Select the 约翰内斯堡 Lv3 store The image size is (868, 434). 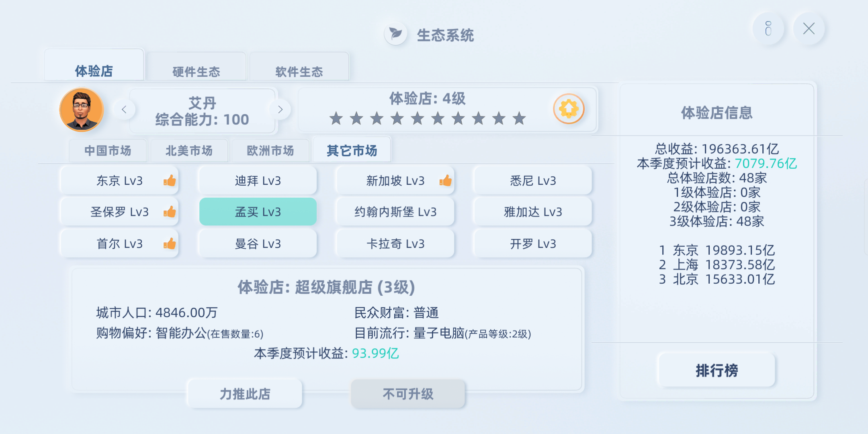pyautogui.click(x=395, y=211)
